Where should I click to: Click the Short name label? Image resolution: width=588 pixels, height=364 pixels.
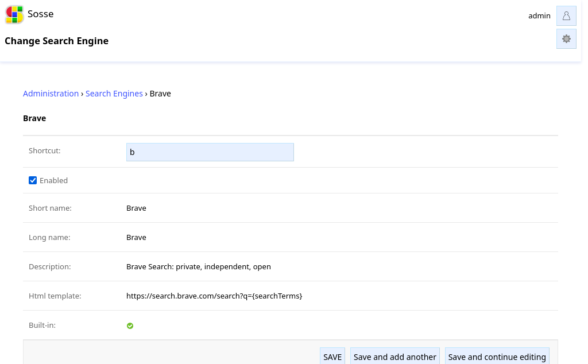click(50, 208)
